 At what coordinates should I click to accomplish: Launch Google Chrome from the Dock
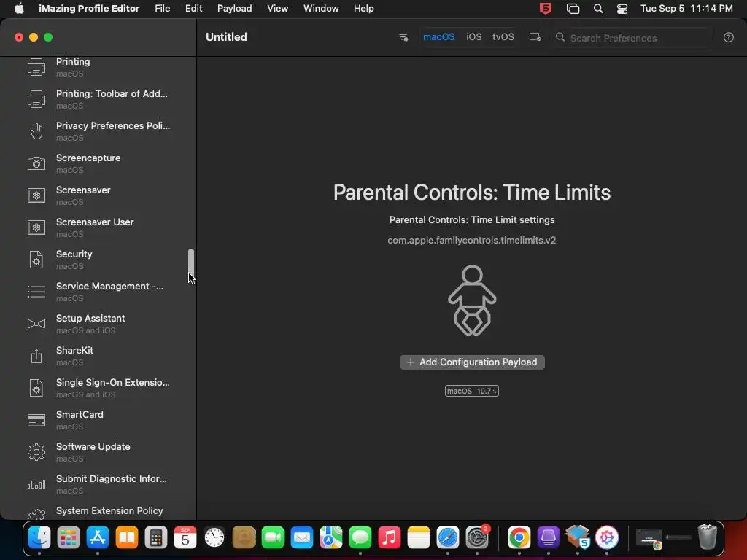pyautogui.click(x=519, y=537)
